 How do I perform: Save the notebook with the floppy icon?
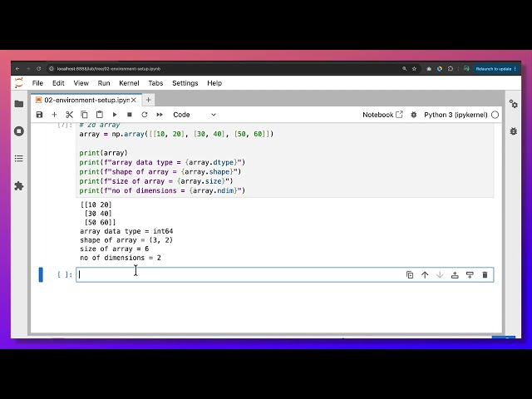coord(39,115)
